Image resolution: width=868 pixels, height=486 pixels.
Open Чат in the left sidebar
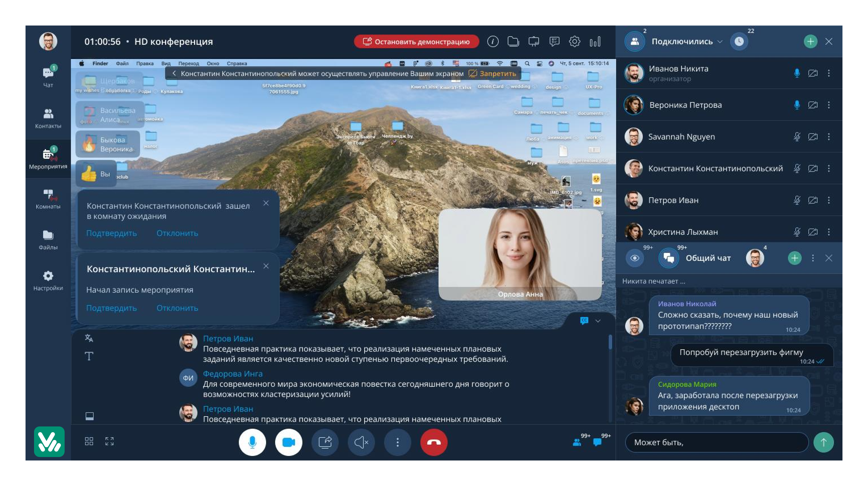(48, 77)
